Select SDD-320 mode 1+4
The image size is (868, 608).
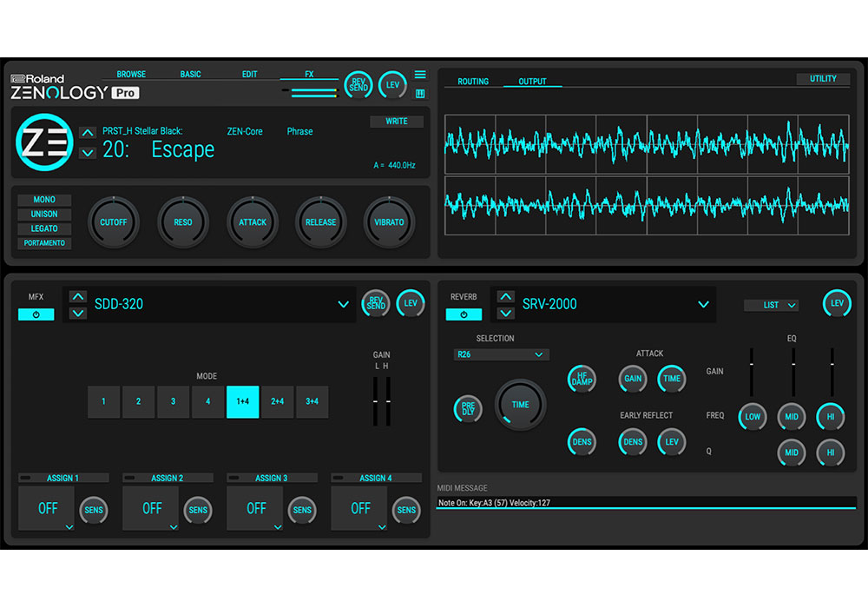coord(242,401)
